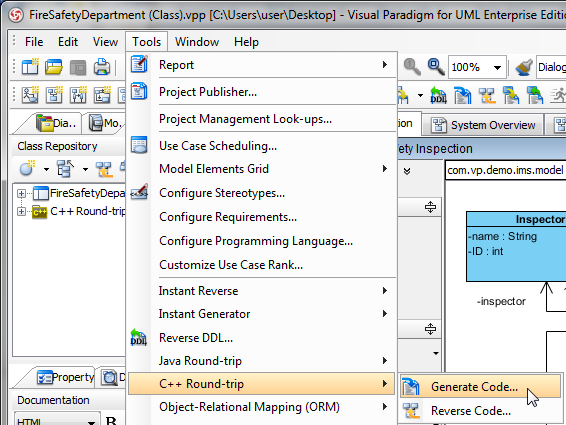Screen dimensions: 566x425
Task: Click the refresh icon in Class Repository toolbar
Action: click(x=104, y=169)
